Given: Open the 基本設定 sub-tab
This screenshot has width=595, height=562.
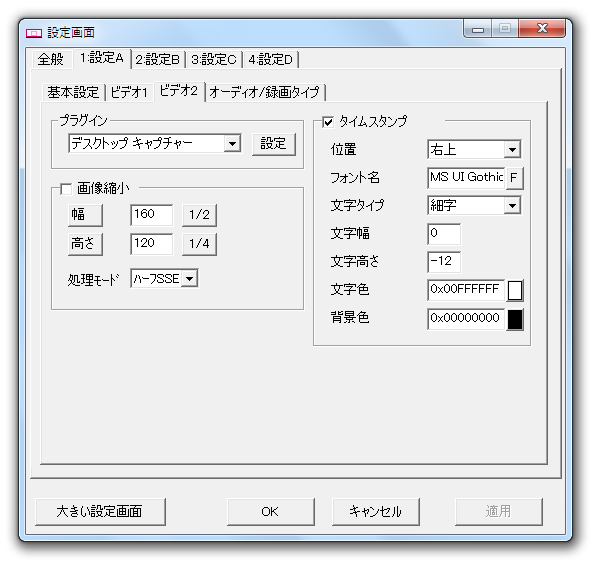Looking at the screenshot, I should [x=73, y=92].
